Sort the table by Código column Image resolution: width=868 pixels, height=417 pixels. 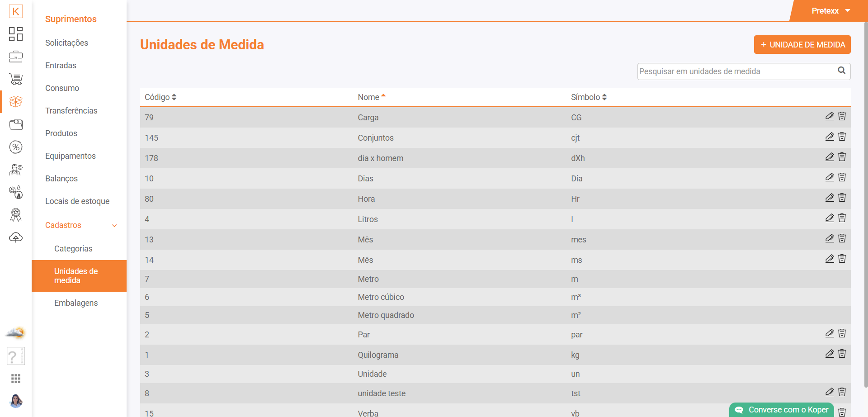coord(160,97)
